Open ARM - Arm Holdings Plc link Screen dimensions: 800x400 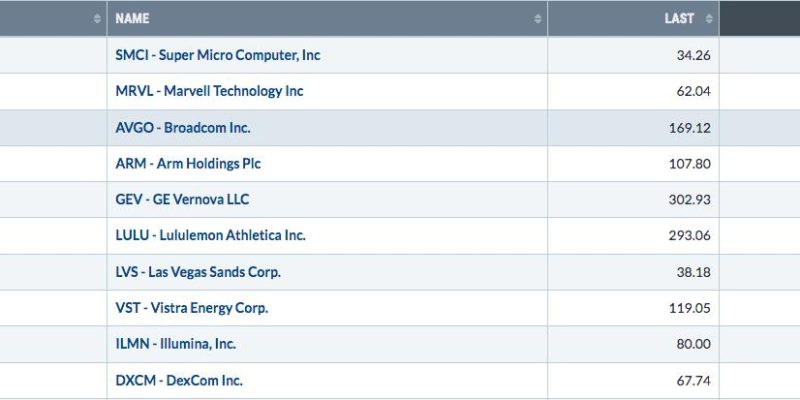click(188, 164)
